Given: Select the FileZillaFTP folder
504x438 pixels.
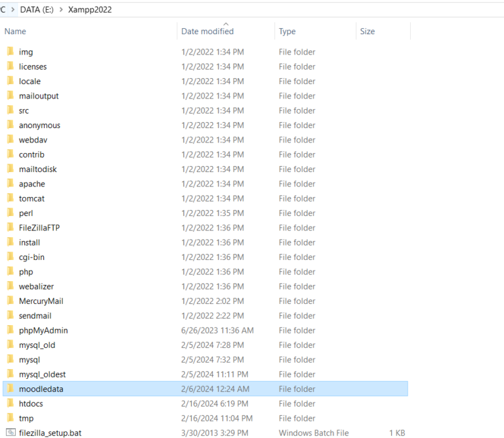Looking at the screenshot, I should pos(39,228).
